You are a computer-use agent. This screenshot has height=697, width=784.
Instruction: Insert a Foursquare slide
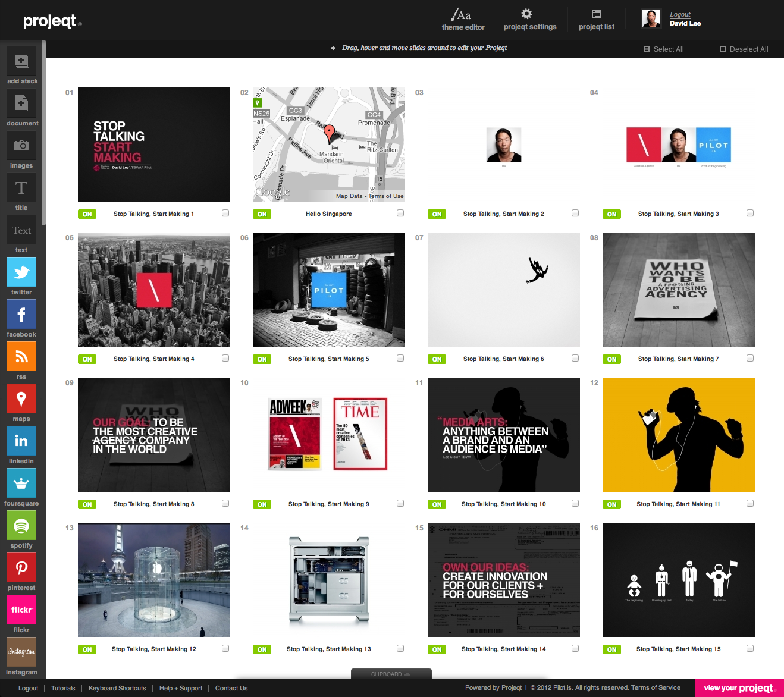[x=21, y=483]
